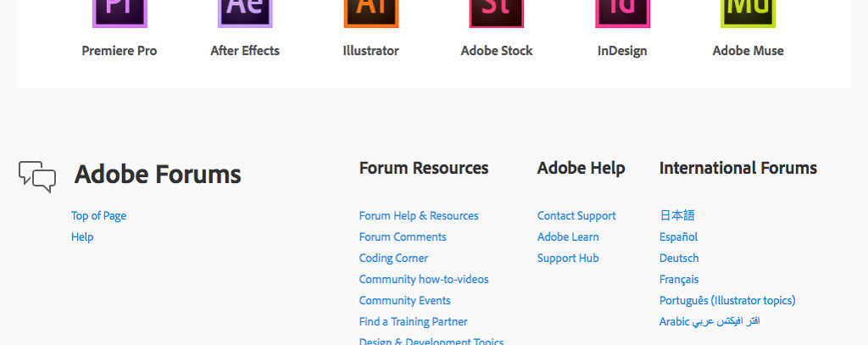
Task: Open Community how-to-videos link
Action: tap(424, 279)
